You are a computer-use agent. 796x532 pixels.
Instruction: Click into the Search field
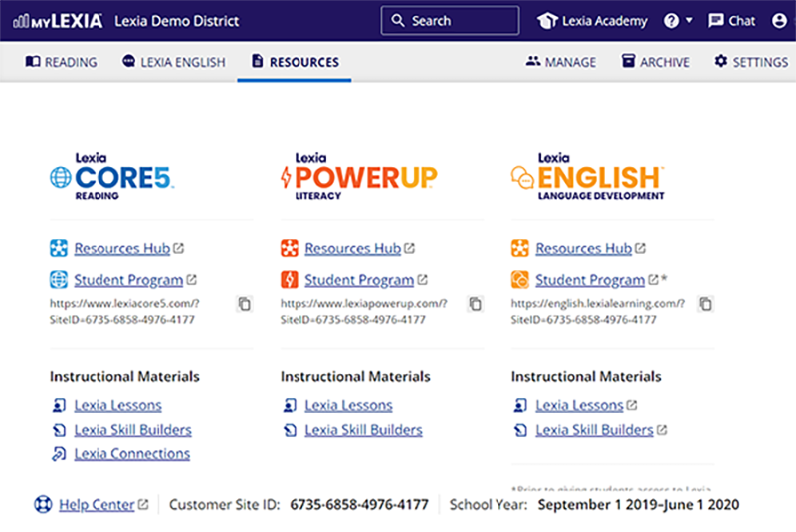(x=450, y=21)
